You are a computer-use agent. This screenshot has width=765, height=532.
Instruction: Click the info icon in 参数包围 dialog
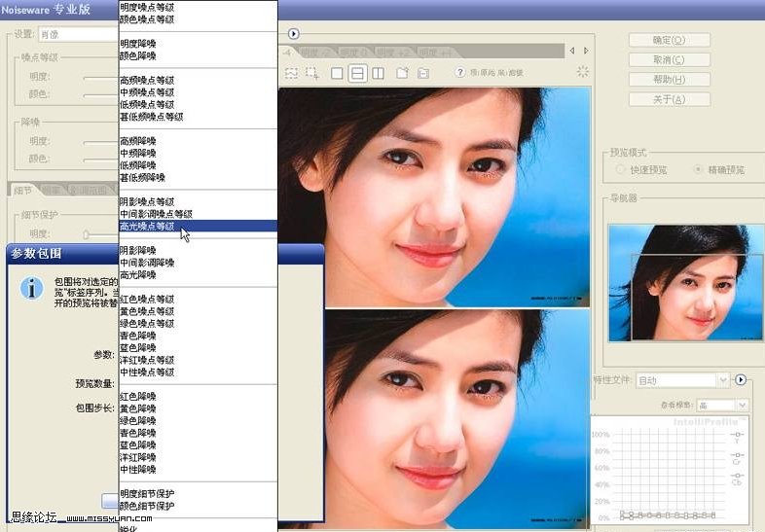(32, 288)
